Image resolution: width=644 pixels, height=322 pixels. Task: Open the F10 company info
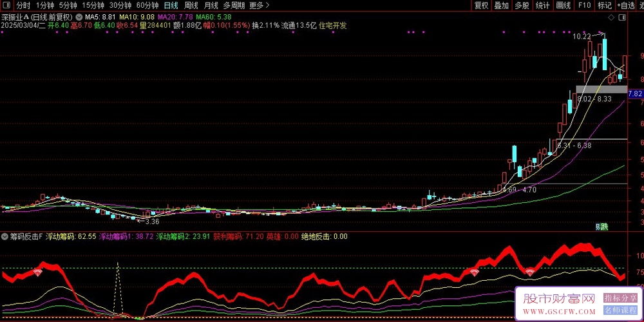pyautogui.click(x=584, y=5)
